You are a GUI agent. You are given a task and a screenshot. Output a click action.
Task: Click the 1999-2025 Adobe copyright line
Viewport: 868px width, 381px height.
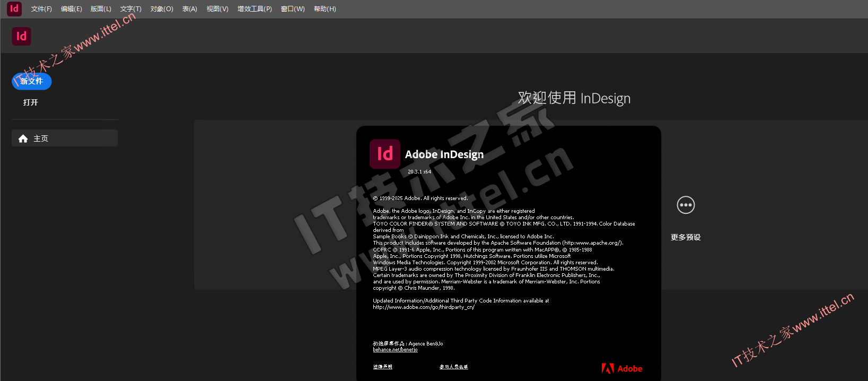coord(420,198)
